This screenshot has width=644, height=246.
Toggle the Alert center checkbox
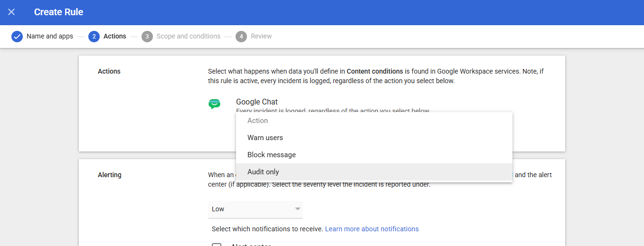[217, 244]
